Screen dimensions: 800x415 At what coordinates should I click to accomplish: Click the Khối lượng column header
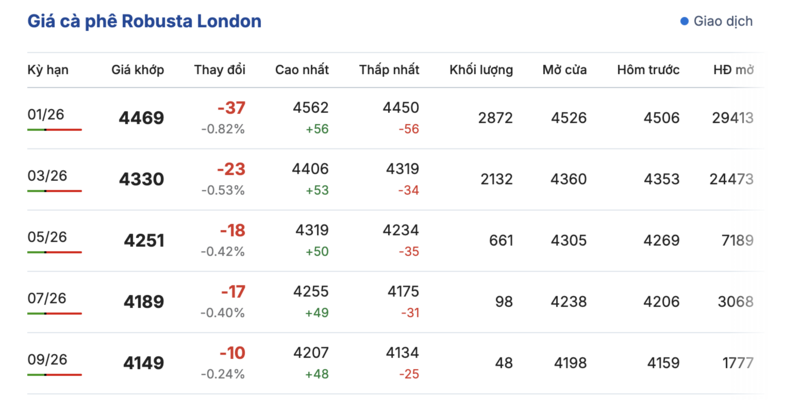click(x=481, y=70)
